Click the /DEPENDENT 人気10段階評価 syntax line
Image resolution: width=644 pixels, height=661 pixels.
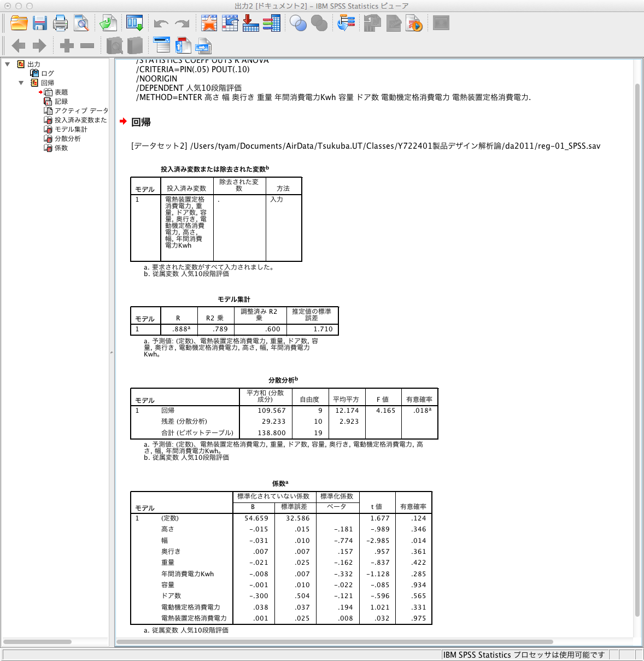click(189, 87)
